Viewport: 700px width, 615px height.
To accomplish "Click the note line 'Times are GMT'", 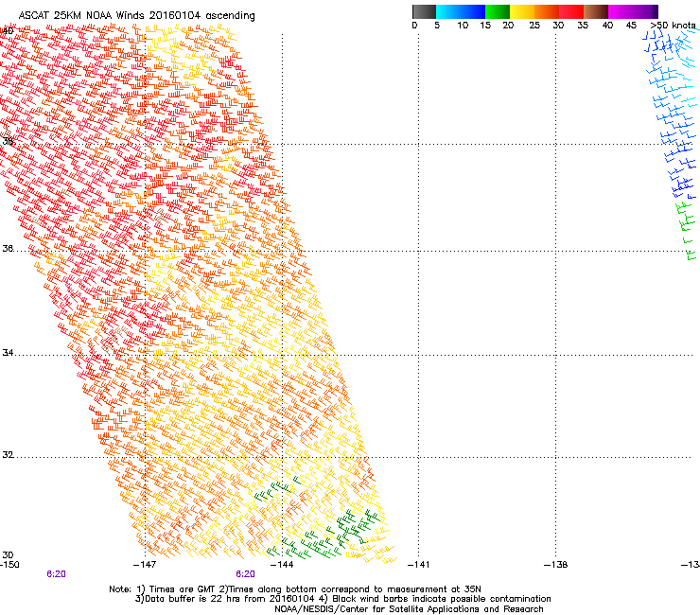I will click(183, 589).
